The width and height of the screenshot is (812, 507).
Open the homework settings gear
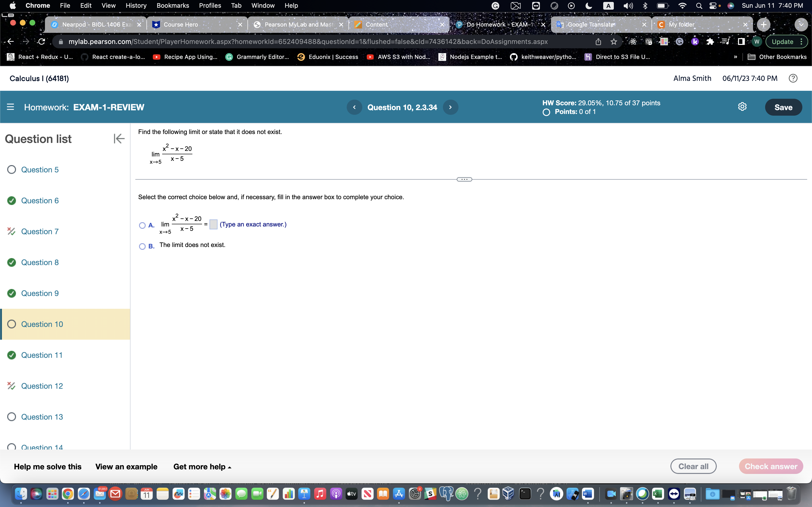click(x=743, y=107)
